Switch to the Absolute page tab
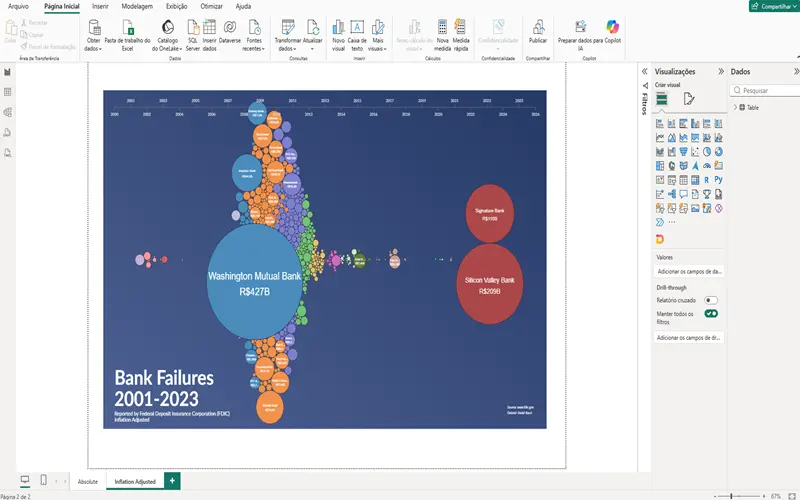The image size is (800, 500). tap(88, 481)
